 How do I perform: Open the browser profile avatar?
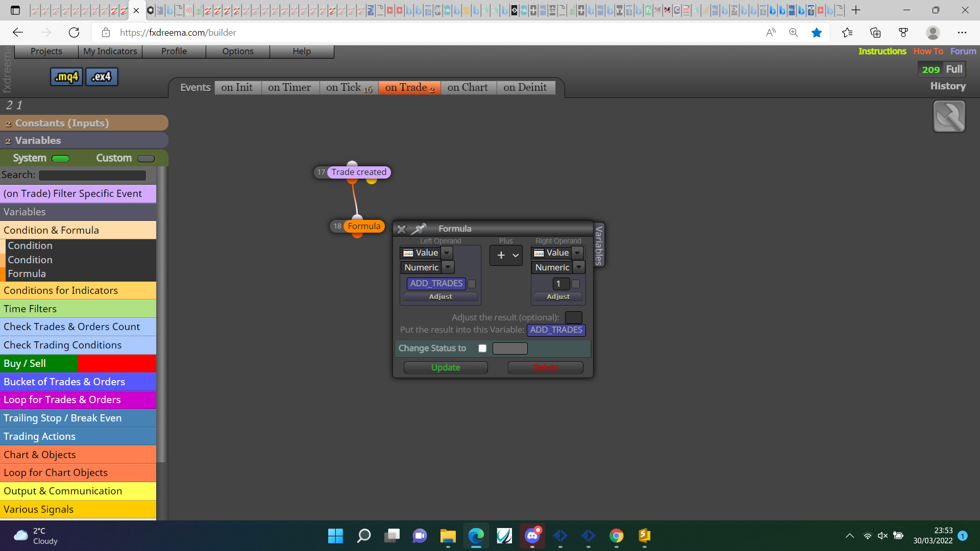(x=933, y=33)
